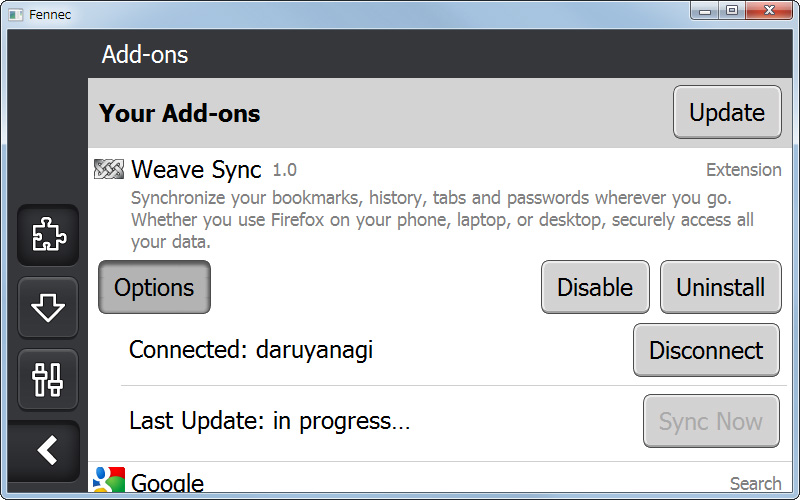Screen dimensions: 800x500
Task: Disable the Weave Sync extension
Action: (595, 288)
